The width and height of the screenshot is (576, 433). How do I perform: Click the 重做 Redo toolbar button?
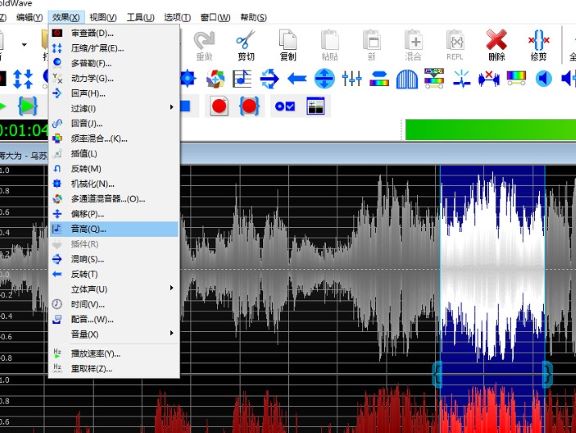[204, 45]
